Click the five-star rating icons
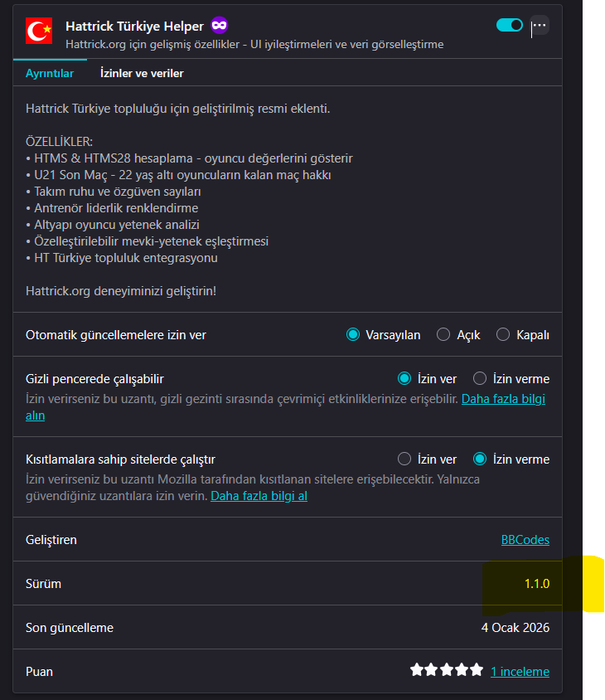 [447, 669]
